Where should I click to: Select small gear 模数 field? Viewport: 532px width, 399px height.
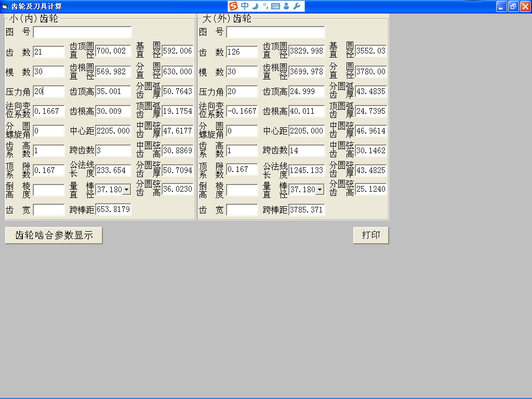coord(48,72)
